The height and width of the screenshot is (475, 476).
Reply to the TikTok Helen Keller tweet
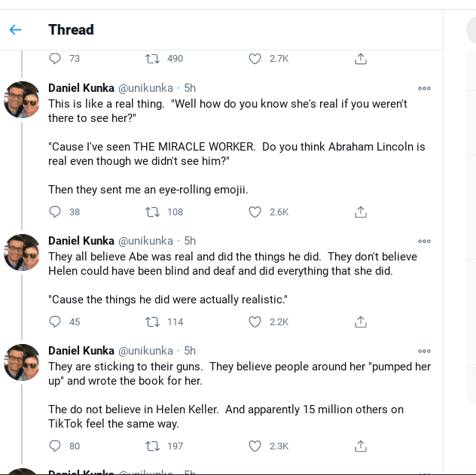[x=55, y=446]
